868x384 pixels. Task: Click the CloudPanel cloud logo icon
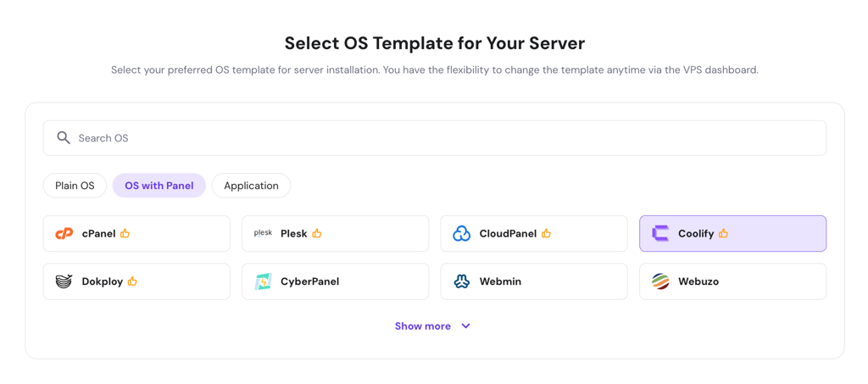click(x=462, y=233)
